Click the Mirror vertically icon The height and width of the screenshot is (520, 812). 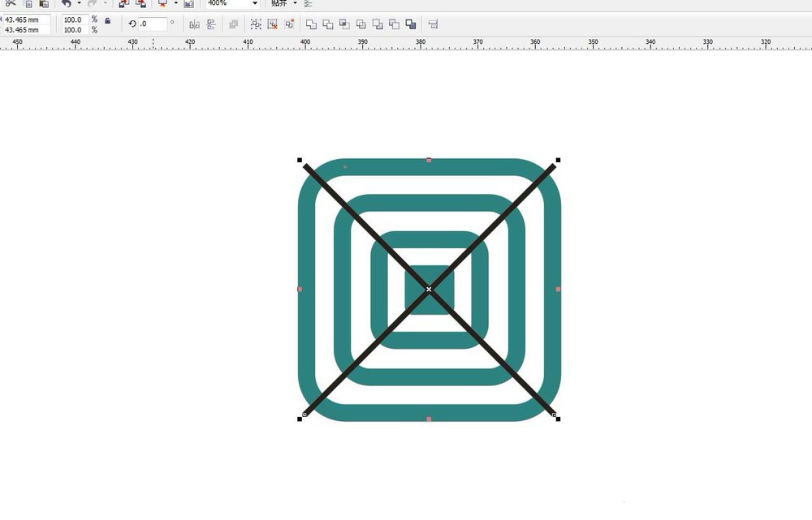tap(211, 24)
